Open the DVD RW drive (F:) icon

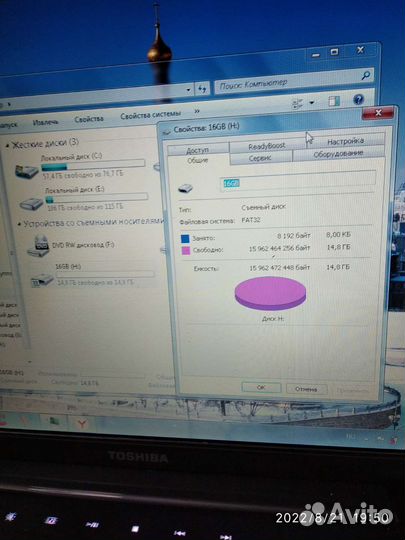tap(38, 246)
